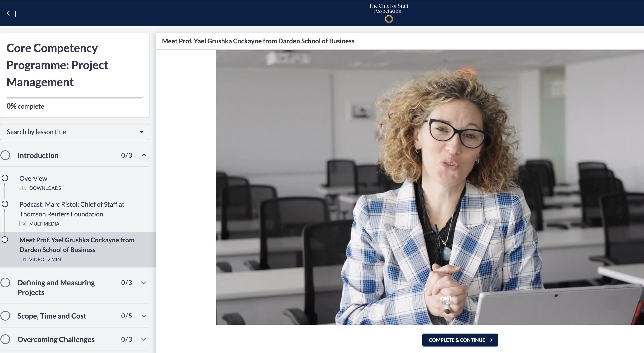Toggle Overcoming Challenges section circle
Viewport: 644px width, 353px height.
pyautogui.click(x=5, y=339)
